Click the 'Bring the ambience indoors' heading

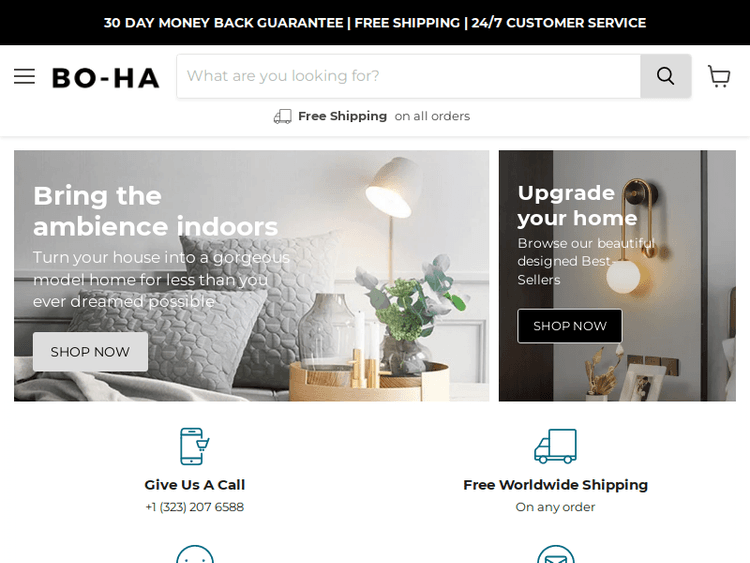tap(155, 211)
